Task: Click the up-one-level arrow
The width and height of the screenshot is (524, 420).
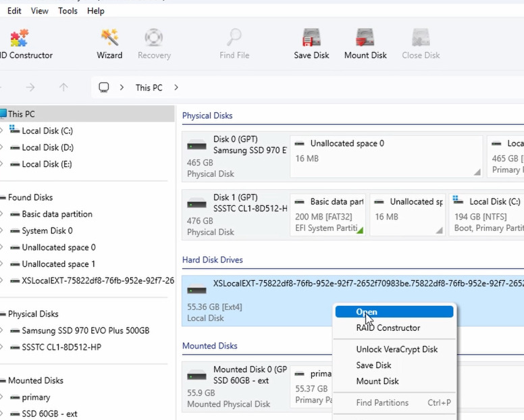Action: coord(63,88)
